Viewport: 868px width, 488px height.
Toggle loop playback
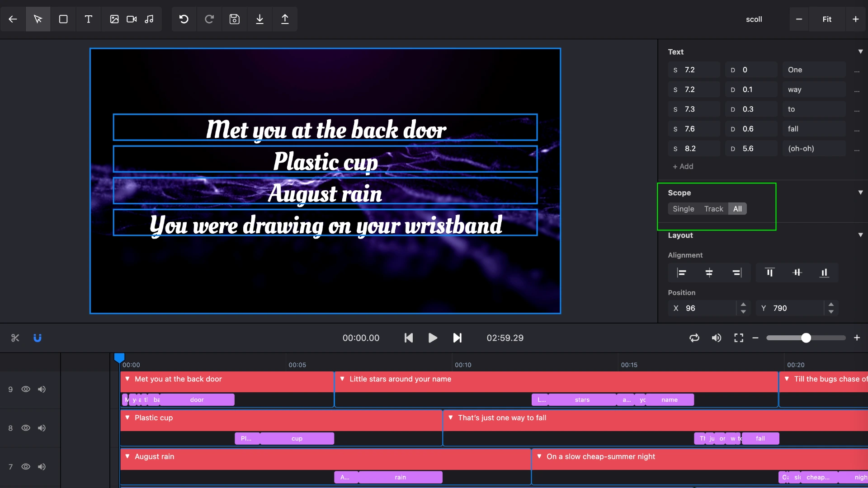694,338
